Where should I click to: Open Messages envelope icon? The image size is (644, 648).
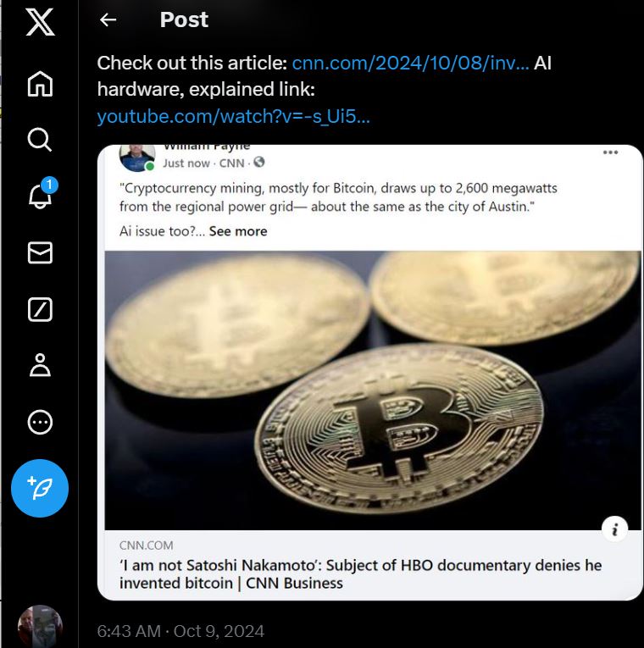pos(40,252)
